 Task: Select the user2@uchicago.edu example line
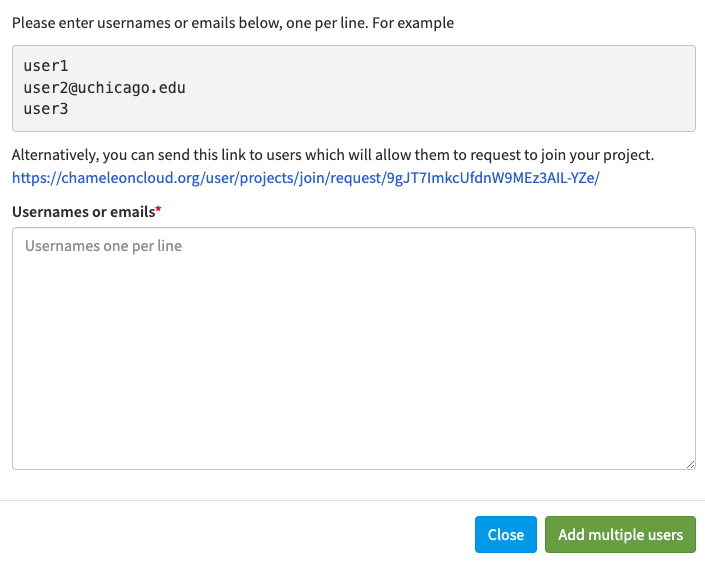coord(104,88)
